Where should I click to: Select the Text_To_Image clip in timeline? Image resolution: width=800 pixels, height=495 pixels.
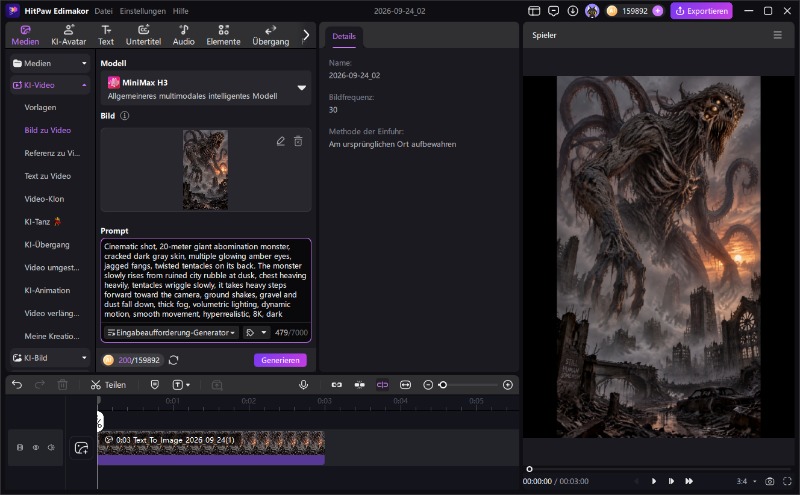tap(211, 448)
